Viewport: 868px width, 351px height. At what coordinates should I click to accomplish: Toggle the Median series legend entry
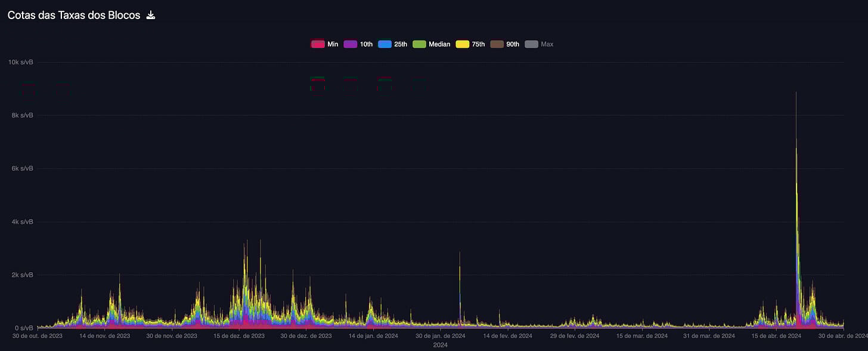pyautogui.click(x=432, y=44)
